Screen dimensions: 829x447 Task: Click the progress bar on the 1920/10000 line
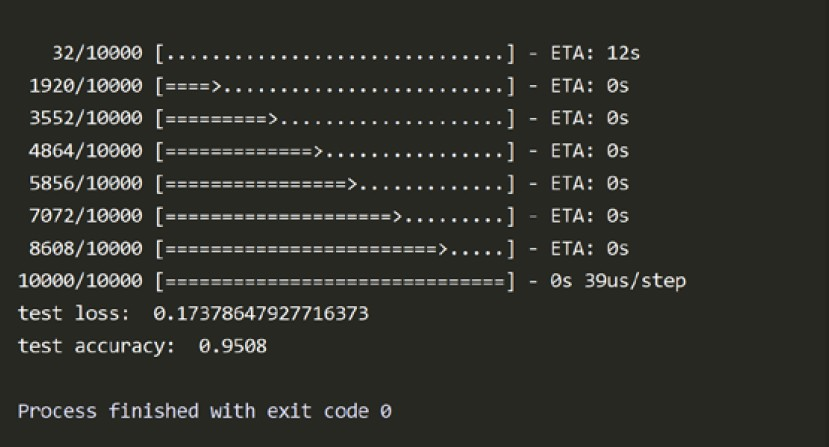pyautogui.click(x=335, y=86)
